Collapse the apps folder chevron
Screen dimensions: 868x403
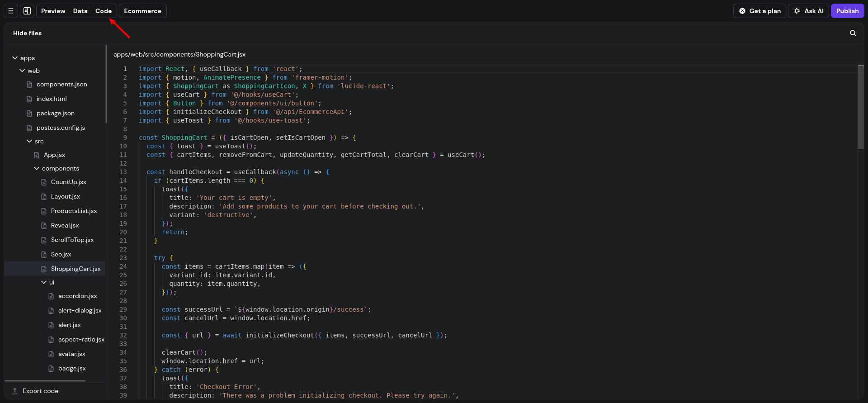pyautogui.click(x=15, y=58)
